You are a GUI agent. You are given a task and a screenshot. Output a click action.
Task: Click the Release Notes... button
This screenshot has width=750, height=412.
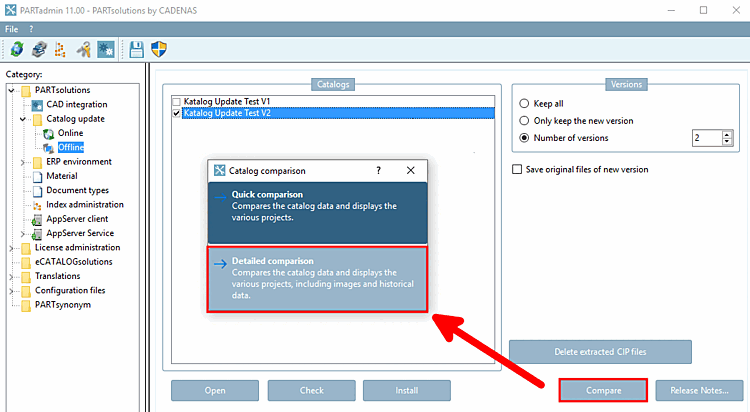(699, 390)
